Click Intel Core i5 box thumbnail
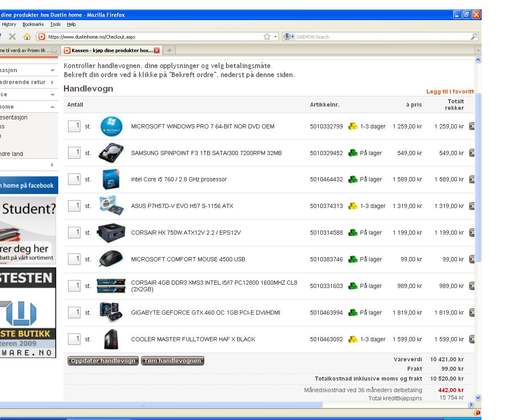Screen dimensions: 525x420 pyautogui.click(x=111, y=179)
